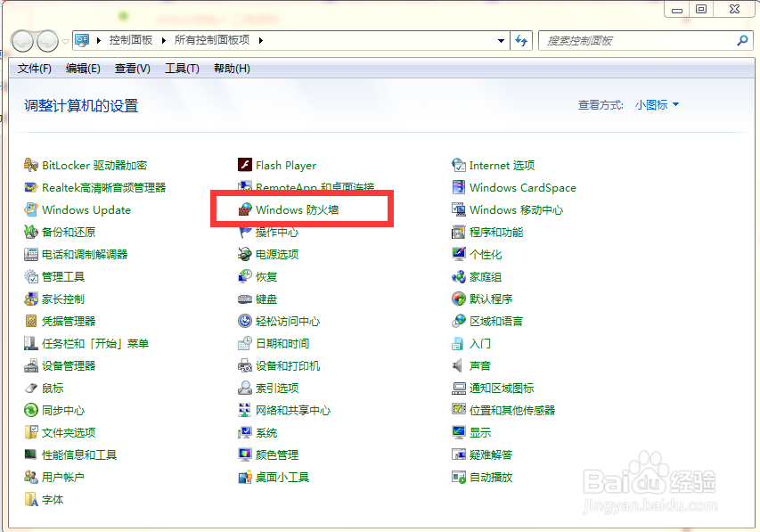
Task: Click the 家长控制 icon
Action: click(31, 299)
